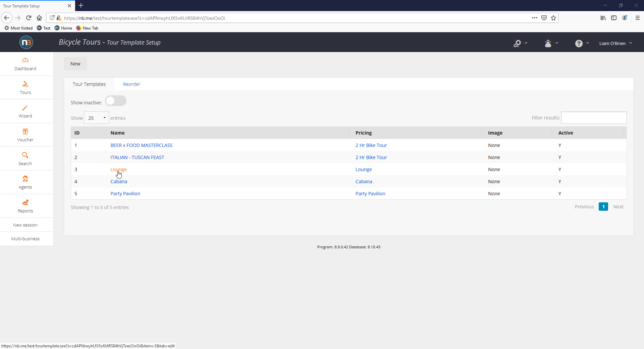The width and height of the screenshot is (644, 349).
Task: Open the New Tab bookmark
Action: tap(87, 28)
